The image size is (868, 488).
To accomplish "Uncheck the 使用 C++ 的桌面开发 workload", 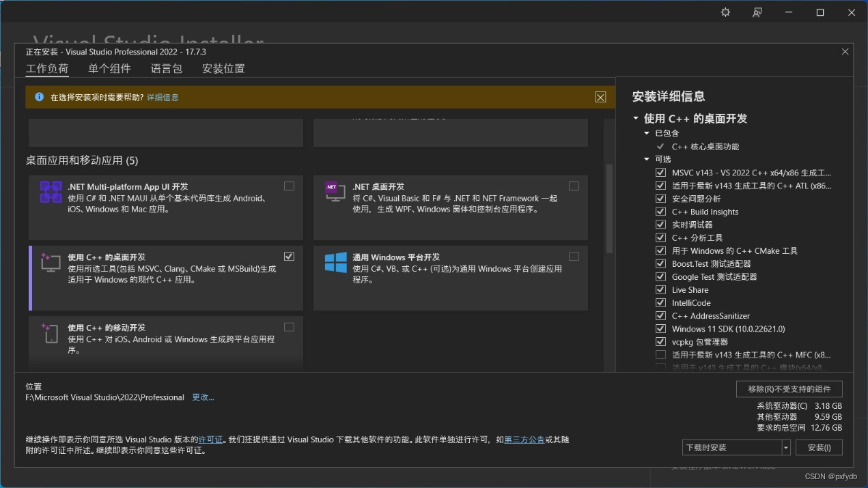I will click(289, 256).
